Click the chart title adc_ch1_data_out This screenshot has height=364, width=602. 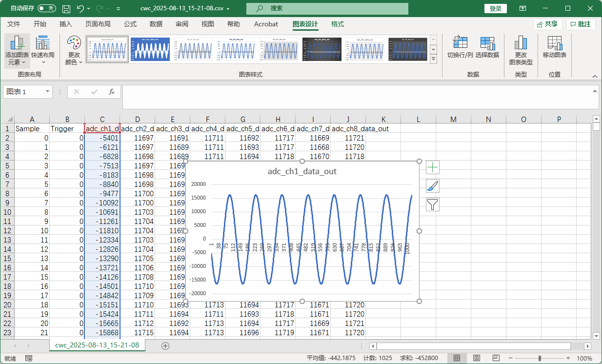(x=302, y=172)
